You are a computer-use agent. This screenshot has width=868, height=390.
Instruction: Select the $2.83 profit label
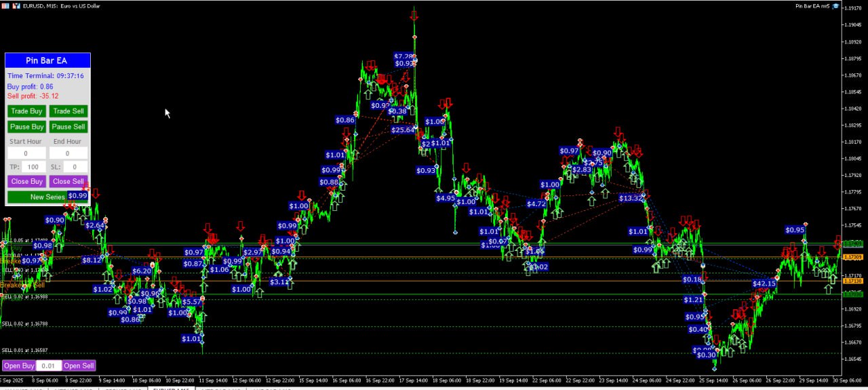(582, 169)
